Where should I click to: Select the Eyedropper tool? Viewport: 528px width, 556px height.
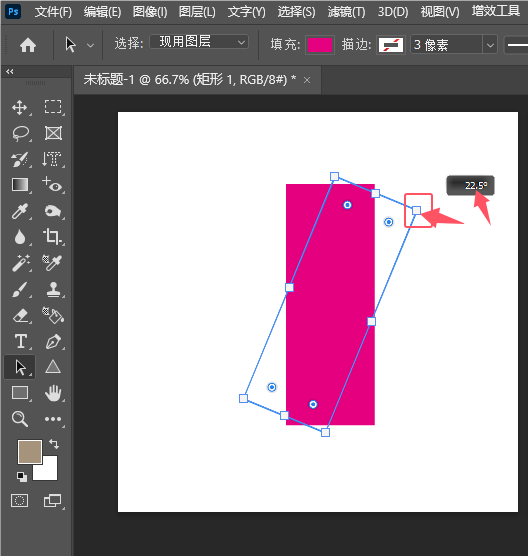coord(20,211)
